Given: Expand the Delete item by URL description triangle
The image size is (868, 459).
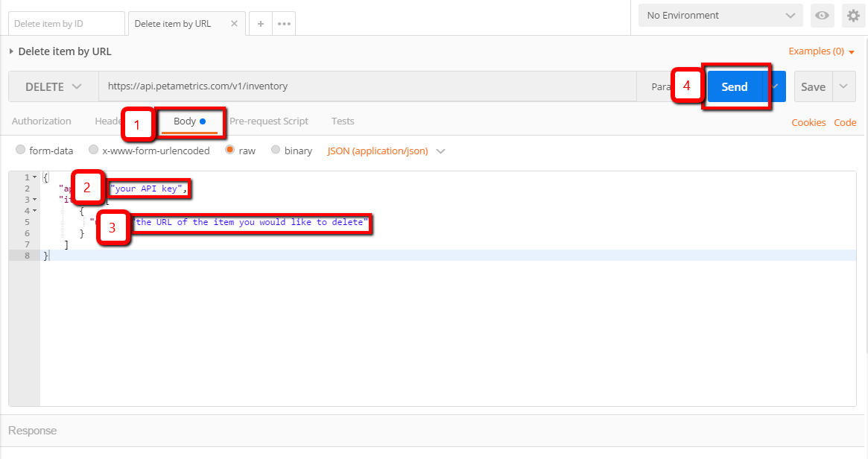Looking at the screenshot, I should point(11,51).
